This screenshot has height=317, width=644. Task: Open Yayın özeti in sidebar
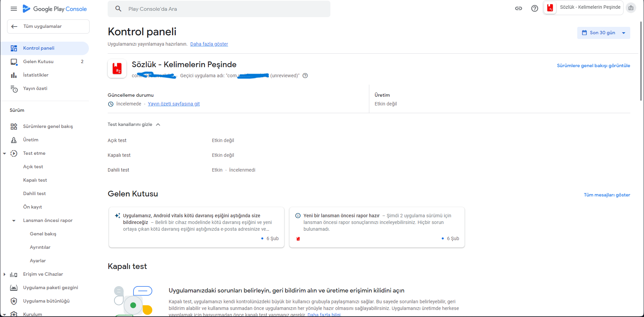[x=45, y=89]
